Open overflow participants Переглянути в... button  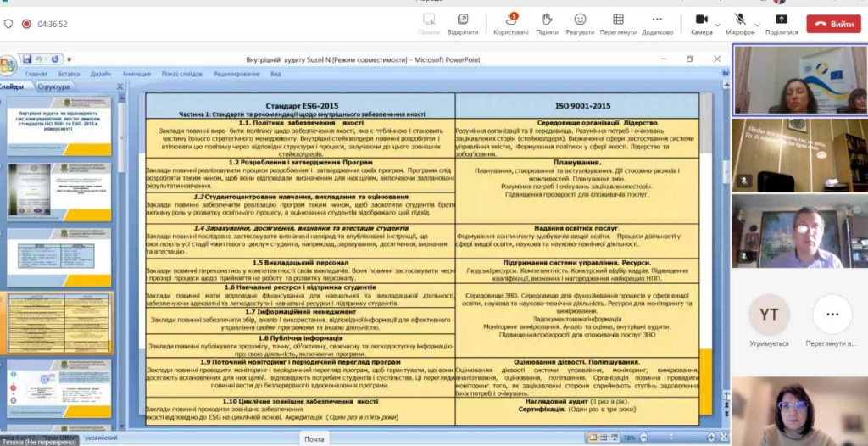pos(832,321)
